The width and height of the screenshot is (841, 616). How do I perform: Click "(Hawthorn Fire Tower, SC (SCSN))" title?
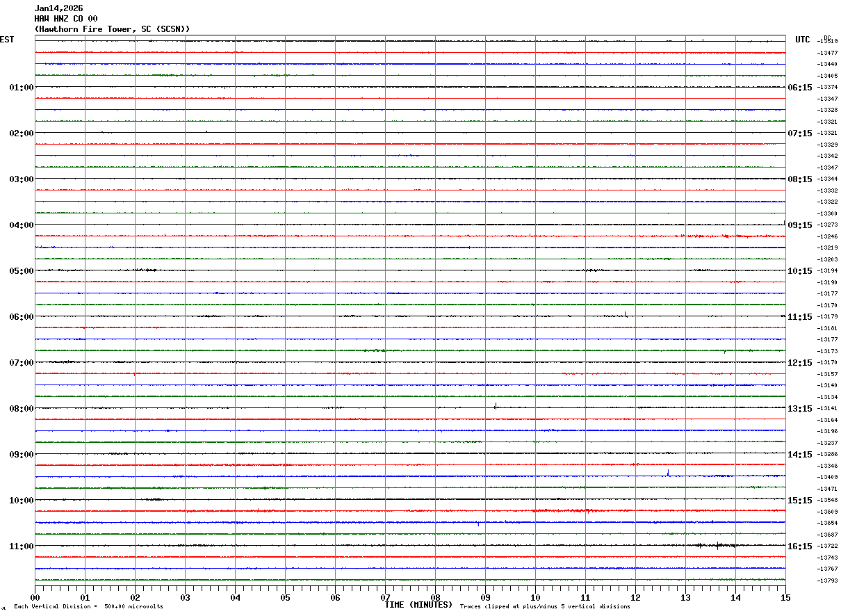112,29
